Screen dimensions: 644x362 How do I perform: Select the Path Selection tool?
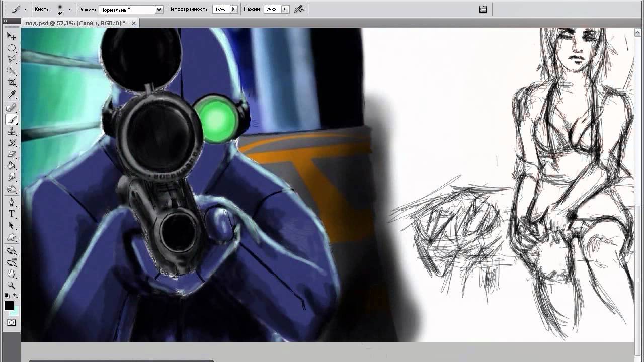[x=12, y=226]
